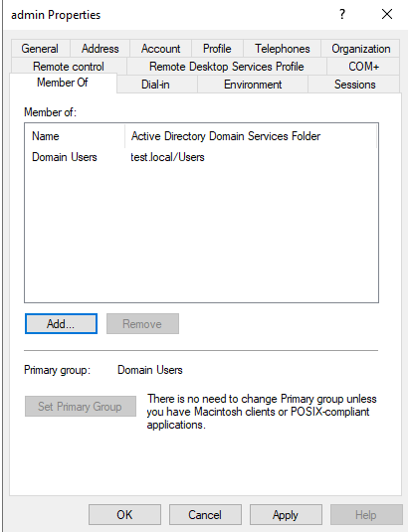Select Domain Users in the member list
This screenshot has height=532, width=408.
65,157
